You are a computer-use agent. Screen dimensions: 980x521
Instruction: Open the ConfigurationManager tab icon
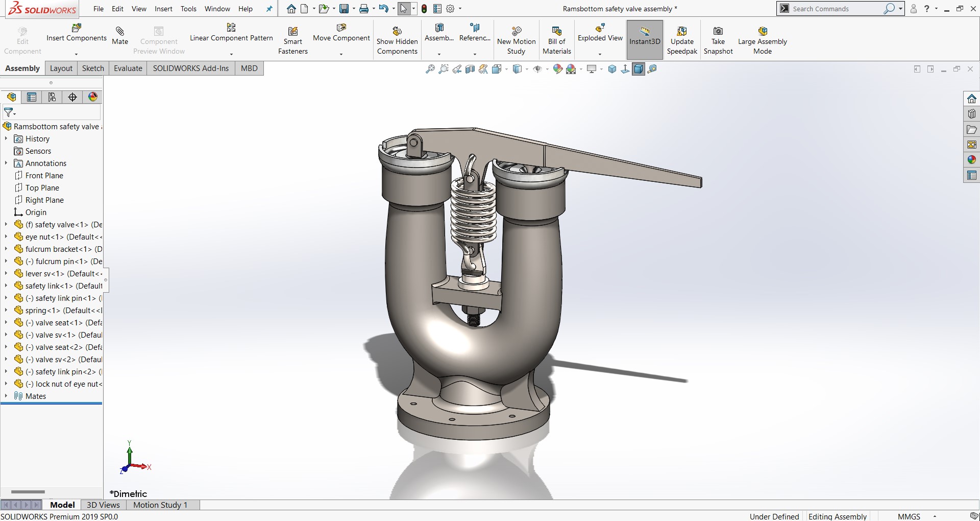tap(52, 97)
